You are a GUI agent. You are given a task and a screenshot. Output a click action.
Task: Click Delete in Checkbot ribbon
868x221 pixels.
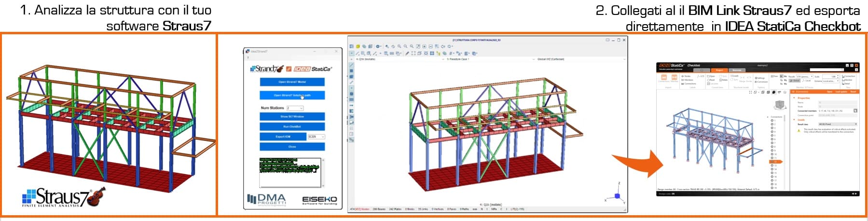(x=723, y=80)
